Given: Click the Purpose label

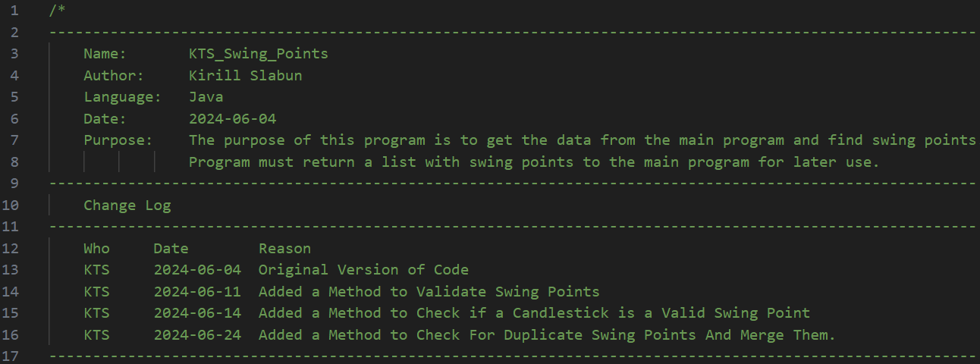Looking at the screenshot, I should pos(118,140).
